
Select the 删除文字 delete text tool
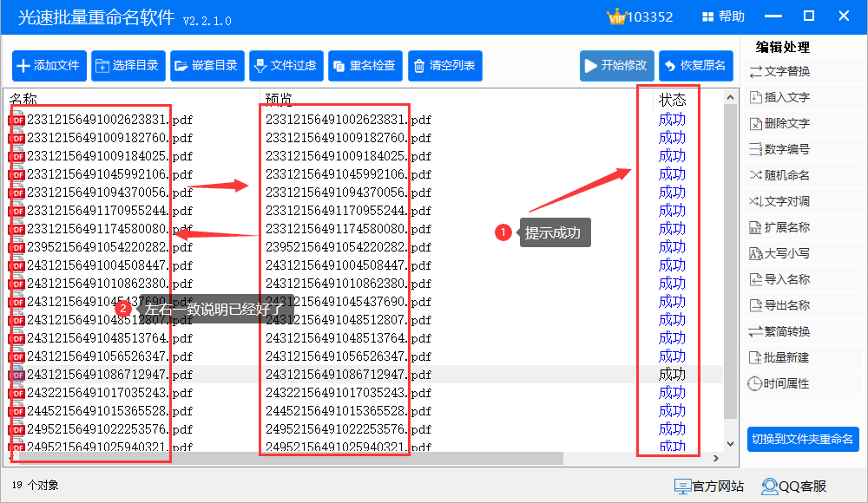(x=780, y=123)
